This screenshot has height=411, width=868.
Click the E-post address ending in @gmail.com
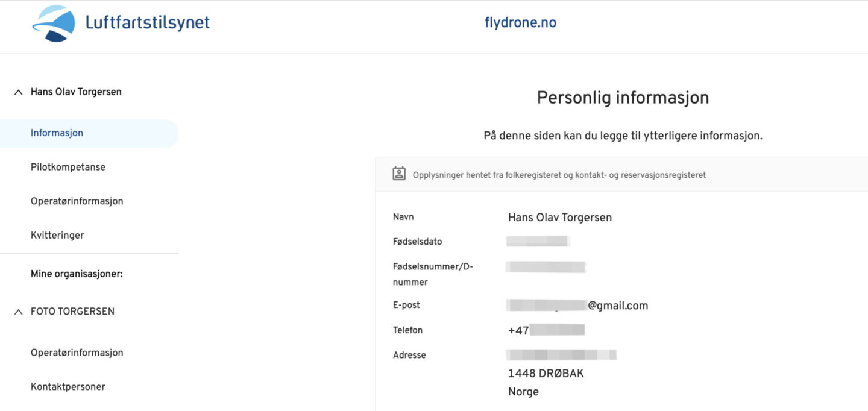[x=577, y=306]
